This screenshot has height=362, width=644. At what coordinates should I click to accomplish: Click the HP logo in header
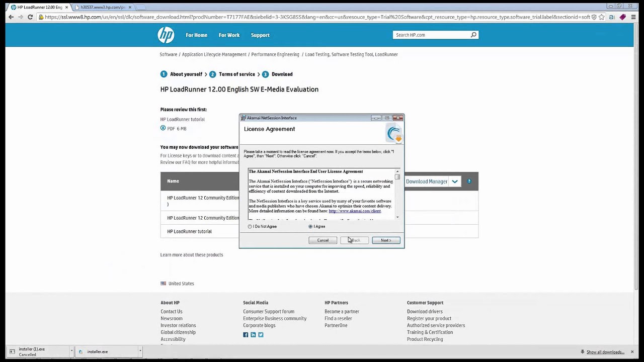click(166, 35)
